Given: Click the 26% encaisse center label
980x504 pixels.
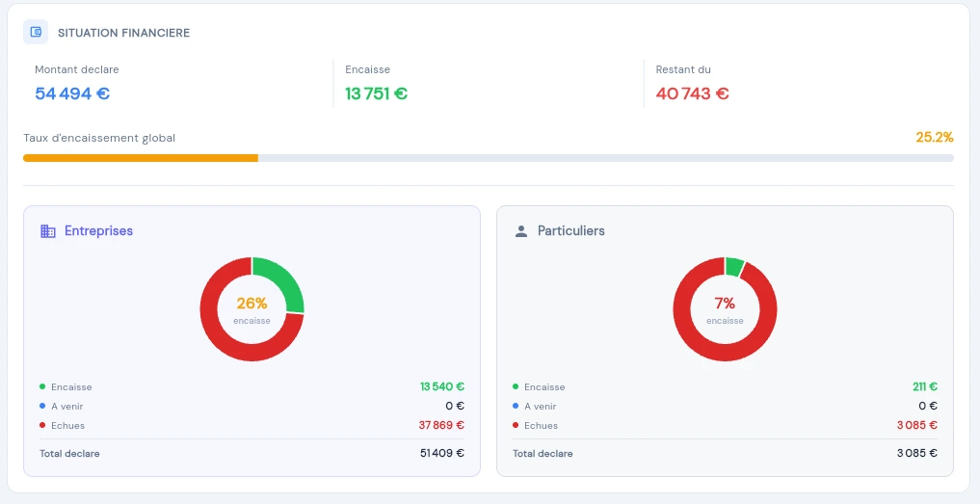Looking at the screenshot, I should 252,305.
